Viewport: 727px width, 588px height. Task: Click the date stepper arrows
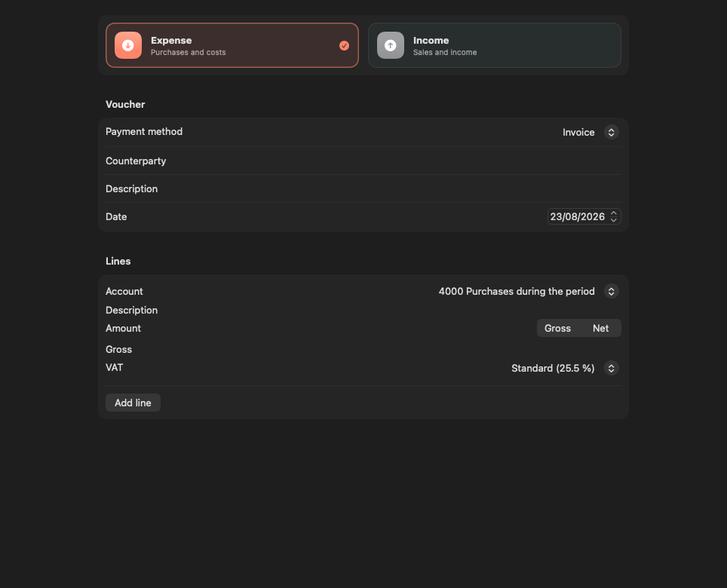(614, 216)
